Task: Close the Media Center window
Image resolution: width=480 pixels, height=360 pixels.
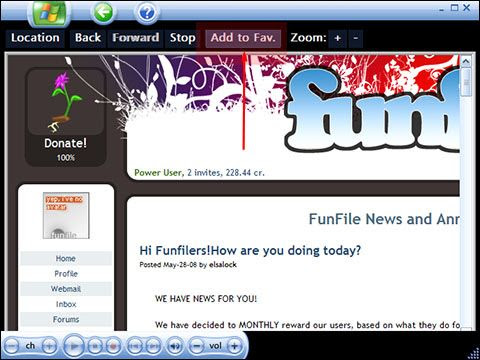Action: coord(467,8)
